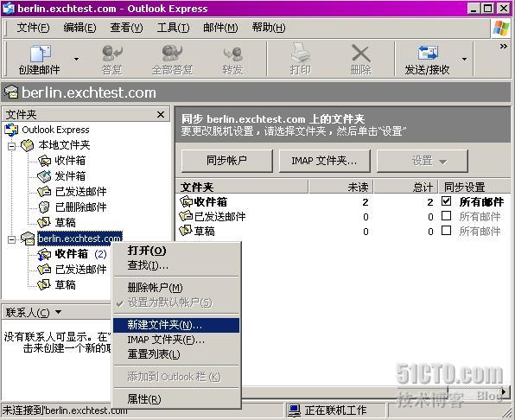515x420 pixels.
Task: Click the online status computer icon in the status bar
Action: (x=294, y=410)
